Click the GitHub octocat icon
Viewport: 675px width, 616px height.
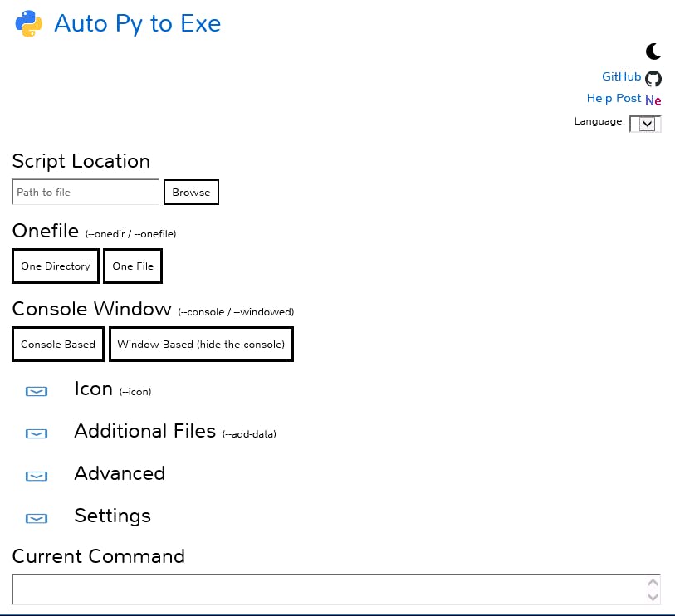pyautogui.click(x=653, y=78)
